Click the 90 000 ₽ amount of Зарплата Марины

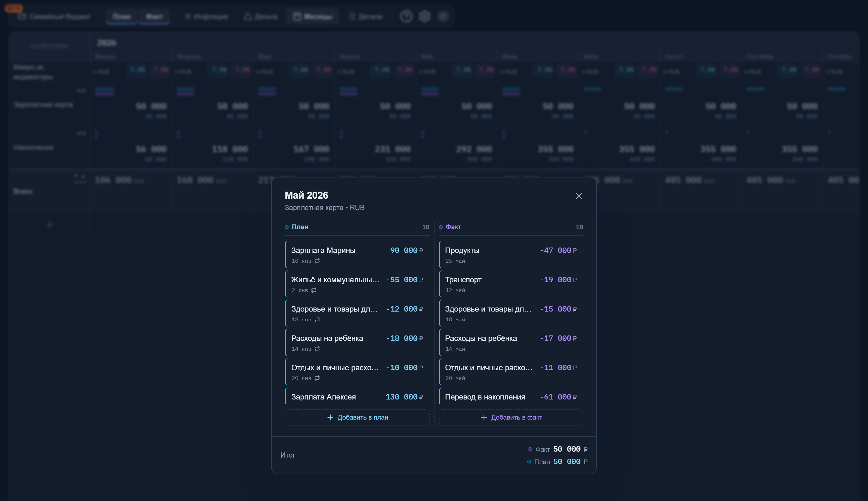[406, 250]
